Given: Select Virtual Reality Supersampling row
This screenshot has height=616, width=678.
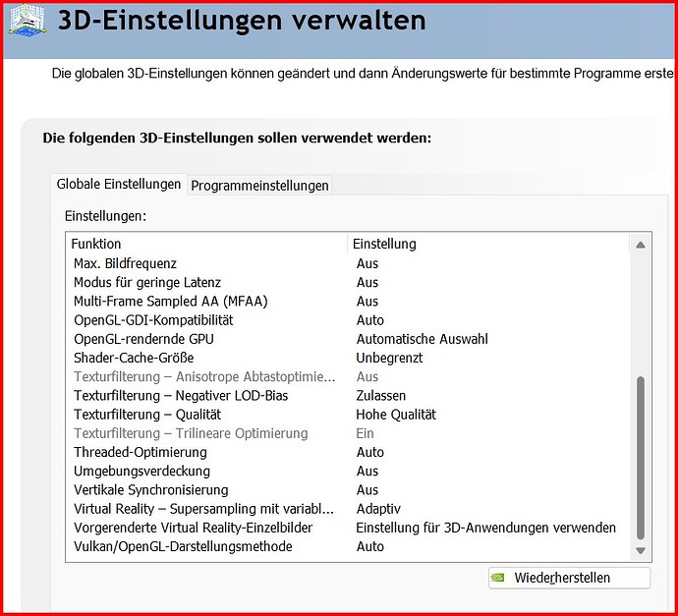Looking at the screenshot, I should (349, 509).
